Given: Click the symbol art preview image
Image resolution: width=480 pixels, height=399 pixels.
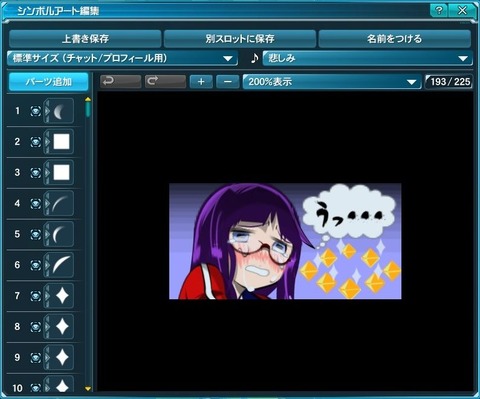Looking at the screenshot, I should point(285,241).
